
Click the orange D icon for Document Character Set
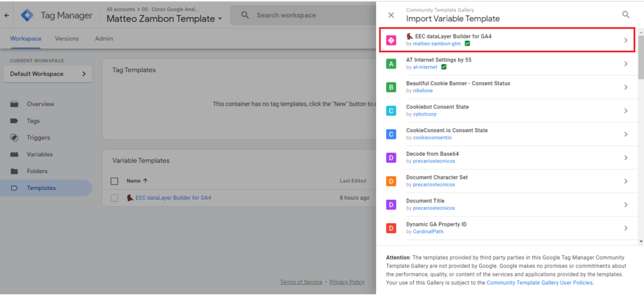click(391, 181)
